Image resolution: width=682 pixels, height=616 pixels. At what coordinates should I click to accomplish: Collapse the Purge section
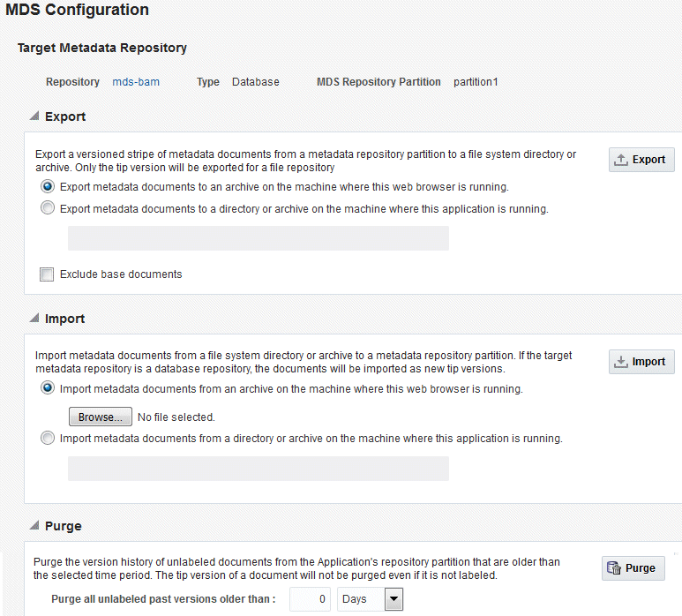pyautogui.click(x=34, y=526)
